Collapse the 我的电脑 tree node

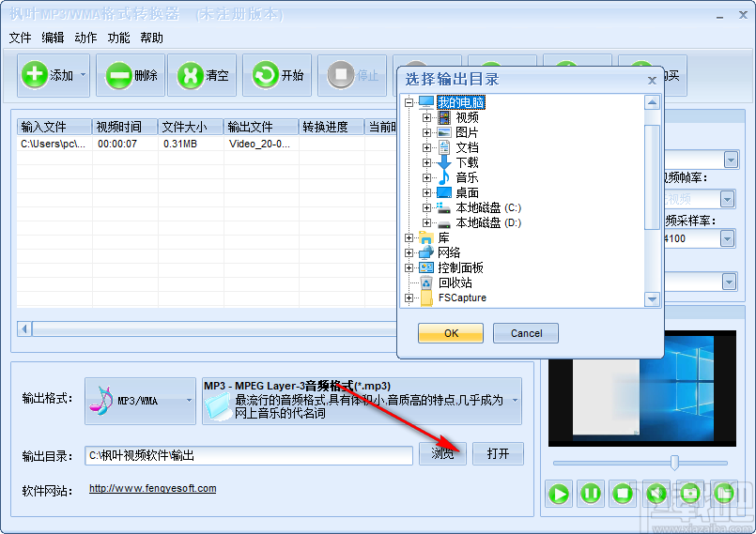click(x=409, y=102)
